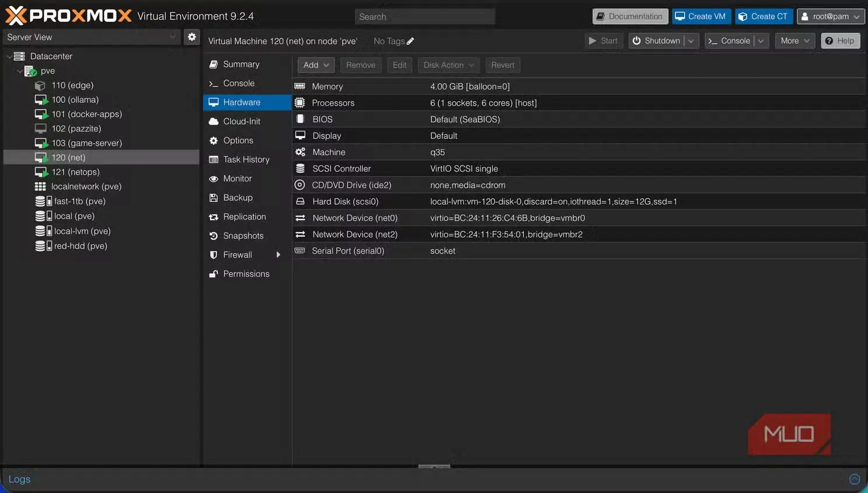Open the Console options arrow
Screen dimensions: 868x493
[x=761, y=41]
